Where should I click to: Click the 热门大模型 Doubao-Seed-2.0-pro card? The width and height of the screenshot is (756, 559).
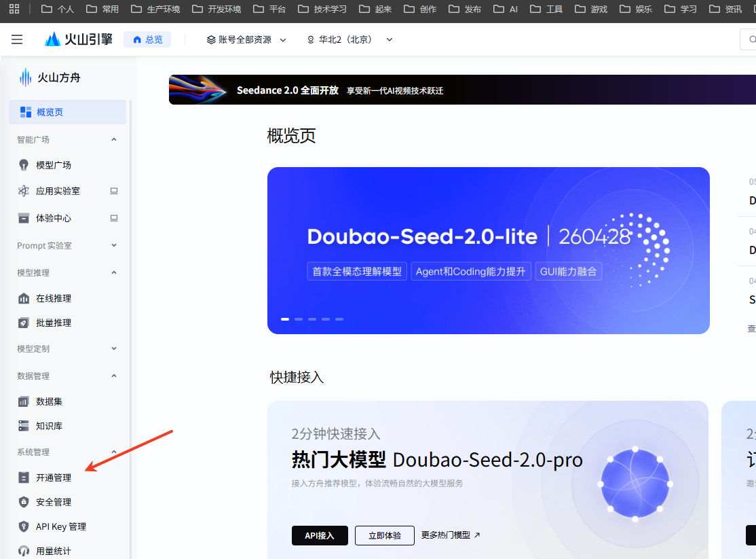pos(488,480)
